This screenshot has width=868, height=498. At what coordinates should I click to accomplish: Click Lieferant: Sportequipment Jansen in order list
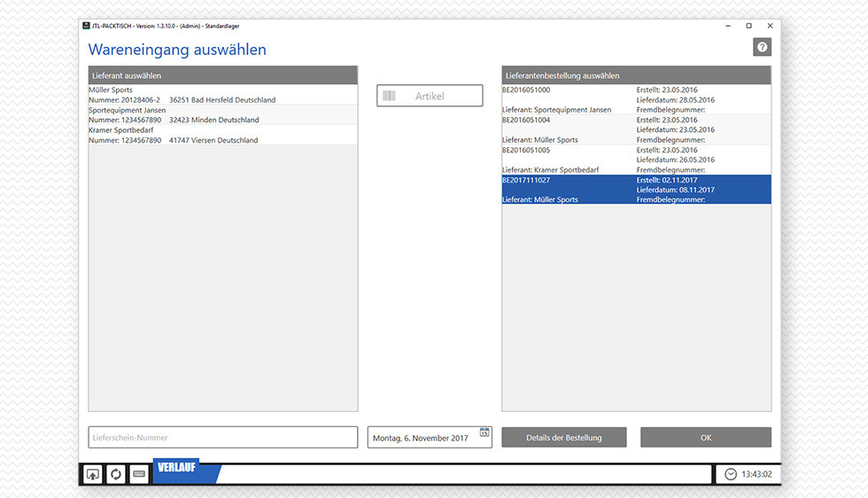pyautogui.click(x=556, y=110)
